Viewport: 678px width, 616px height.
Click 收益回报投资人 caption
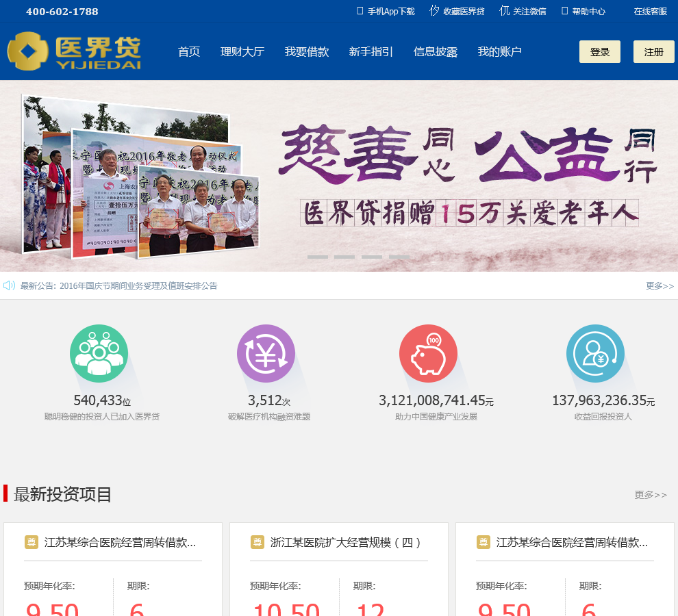(603, 416)
